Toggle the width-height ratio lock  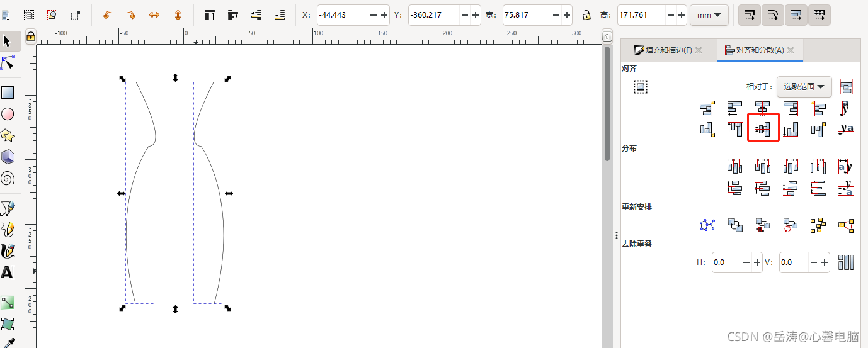point(586,14)
